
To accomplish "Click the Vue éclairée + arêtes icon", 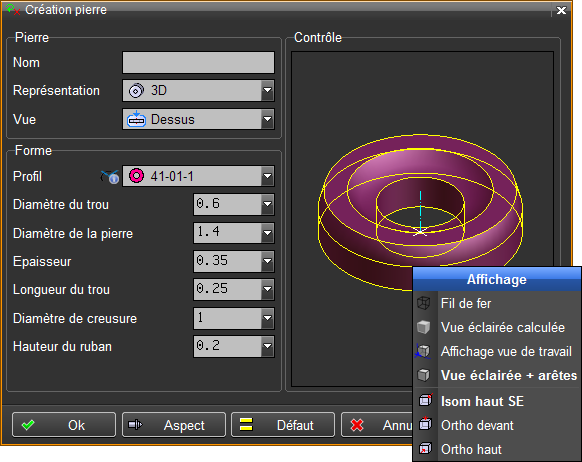I will [x=424, y=375].
